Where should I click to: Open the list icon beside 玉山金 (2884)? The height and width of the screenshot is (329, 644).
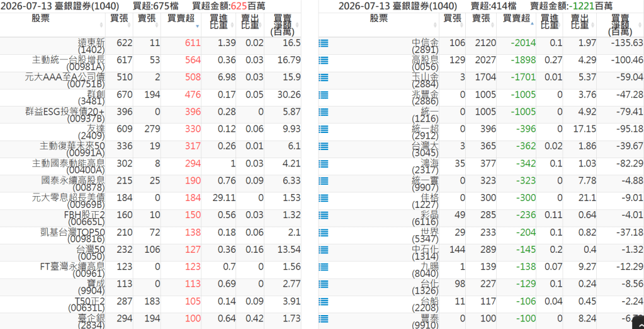pos(323,78)
